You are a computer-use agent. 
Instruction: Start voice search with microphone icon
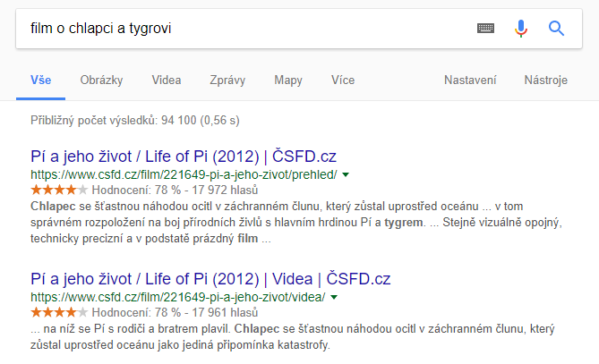click(521, 29)
